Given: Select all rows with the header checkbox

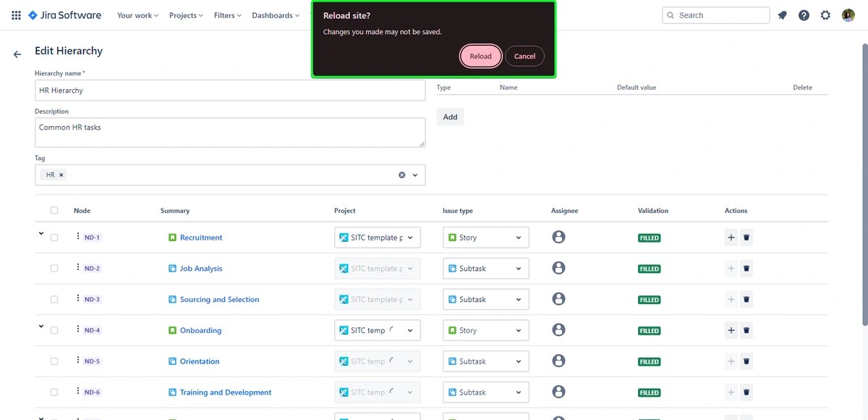Looking at the screenshot, I should (54, 210).
